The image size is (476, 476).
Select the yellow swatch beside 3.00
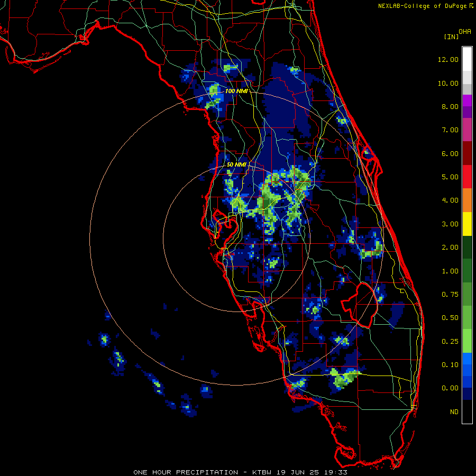pos(467,224)
